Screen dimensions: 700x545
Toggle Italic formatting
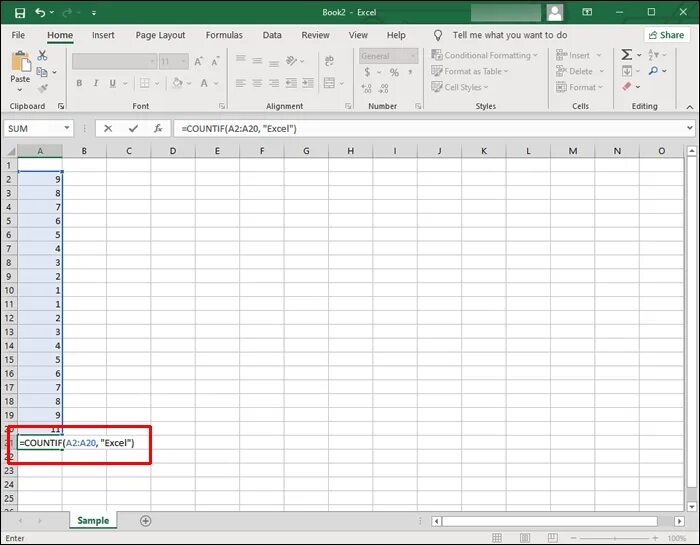coord(96,83)
